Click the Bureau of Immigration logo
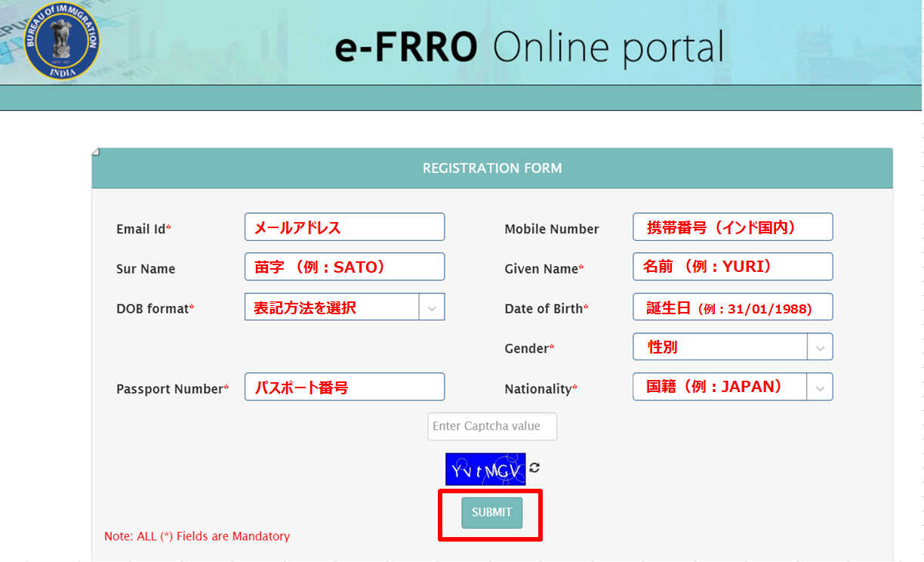Viewport: 924px width, 562px height. (x=61, y=41)
